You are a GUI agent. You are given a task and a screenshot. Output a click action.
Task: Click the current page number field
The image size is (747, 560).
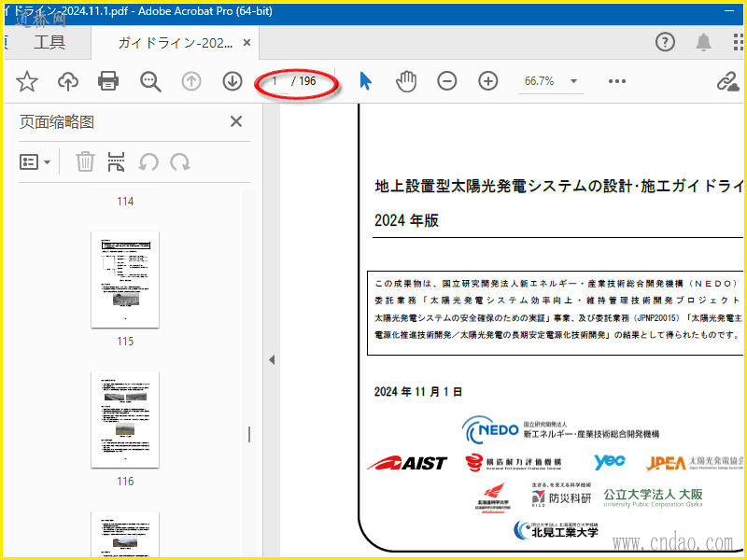pyautogui.click(x=275, y=81)
